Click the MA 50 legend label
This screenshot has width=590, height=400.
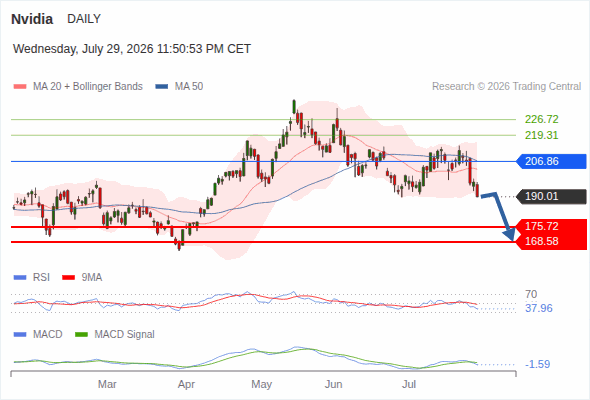[189, 87]
